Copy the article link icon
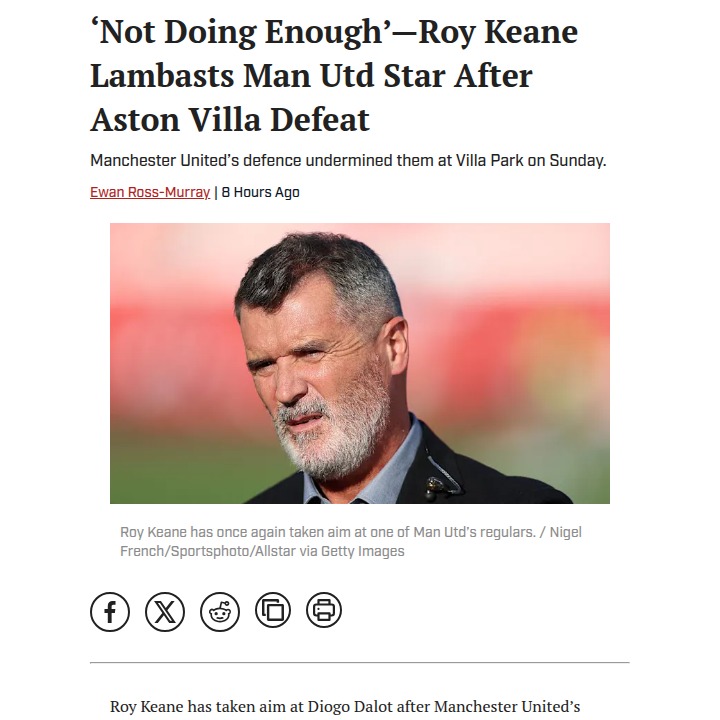720x720 pixels. [273, 609]
